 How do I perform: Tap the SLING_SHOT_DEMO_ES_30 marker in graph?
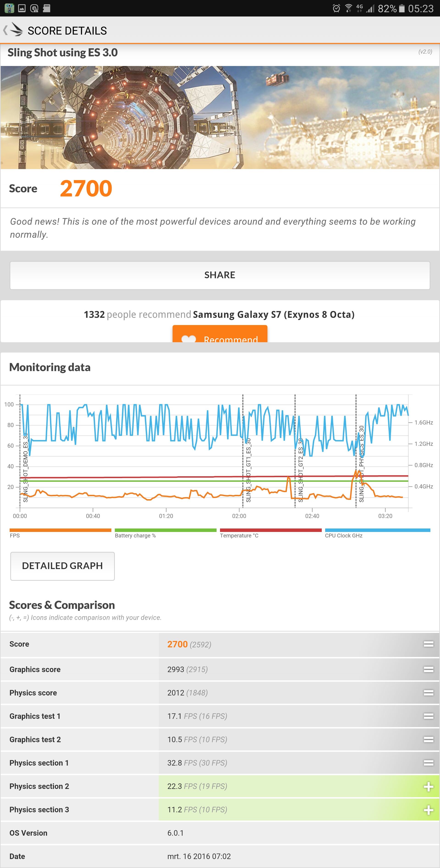click(25, 467)
